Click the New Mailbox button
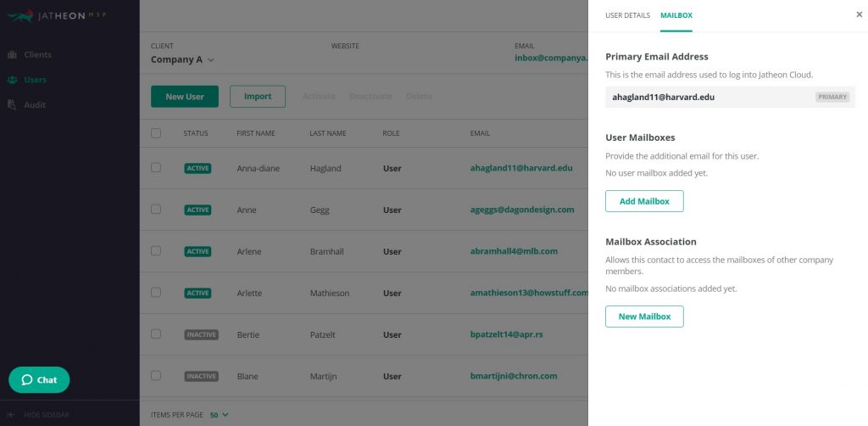The width and height of the screenshot is (868, 426). (x=644, y=317)
